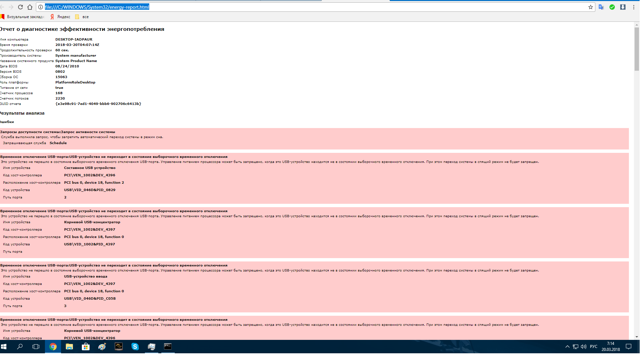Open the taskbar clock and calendar
Image resolution: width=644 pixels, height=362 pixels.
pos(611,347)
